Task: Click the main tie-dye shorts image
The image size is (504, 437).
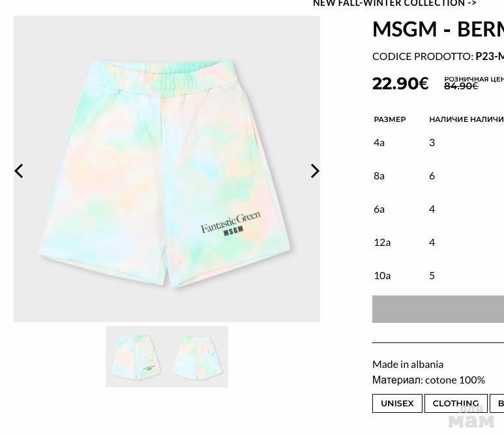Action: (x=167, y=169)
